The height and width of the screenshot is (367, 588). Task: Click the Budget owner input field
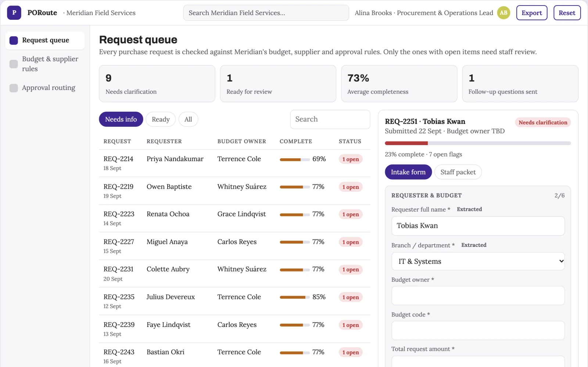click(x=478, y=296)
